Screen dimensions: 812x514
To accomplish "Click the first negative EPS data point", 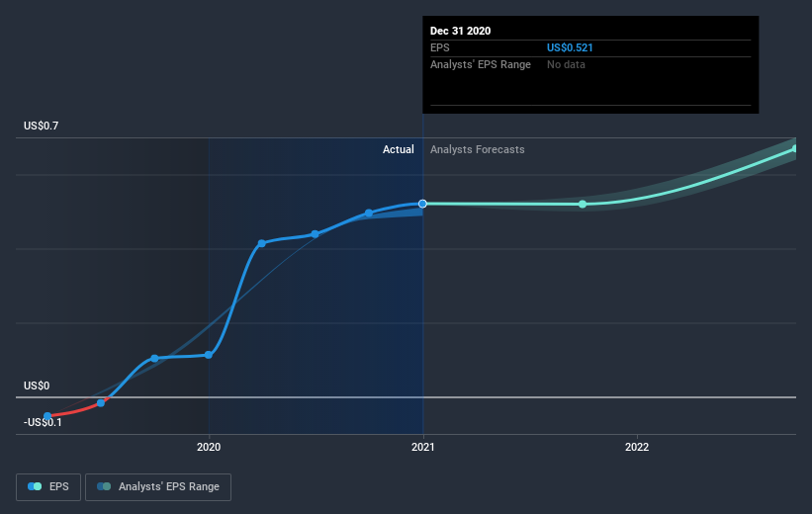I will (x=47, y=416).
